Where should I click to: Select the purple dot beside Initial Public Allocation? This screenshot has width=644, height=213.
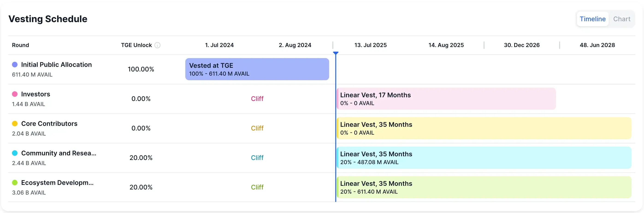[x=15, y=65]
